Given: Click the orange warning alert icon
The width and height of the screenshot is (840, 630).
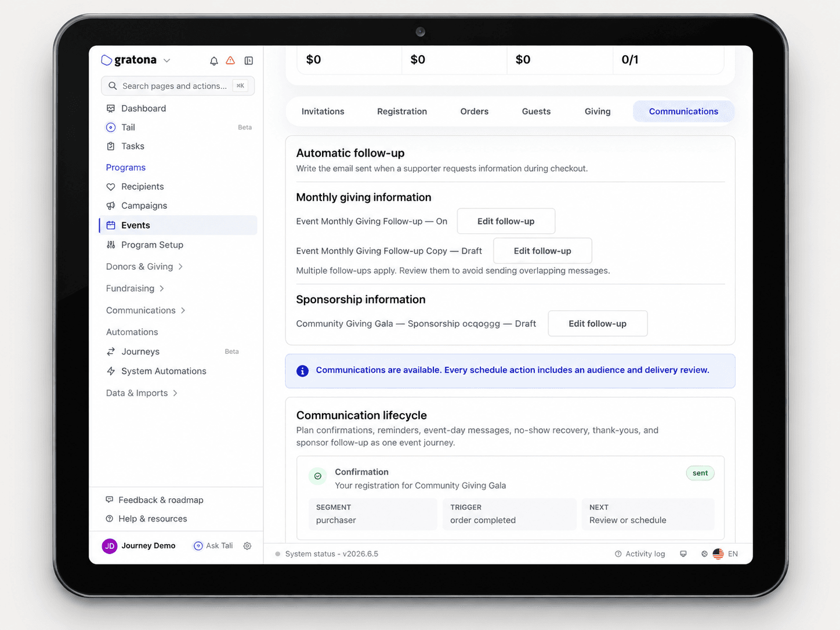Looking at the screenshot, I should tap(230, 60).
